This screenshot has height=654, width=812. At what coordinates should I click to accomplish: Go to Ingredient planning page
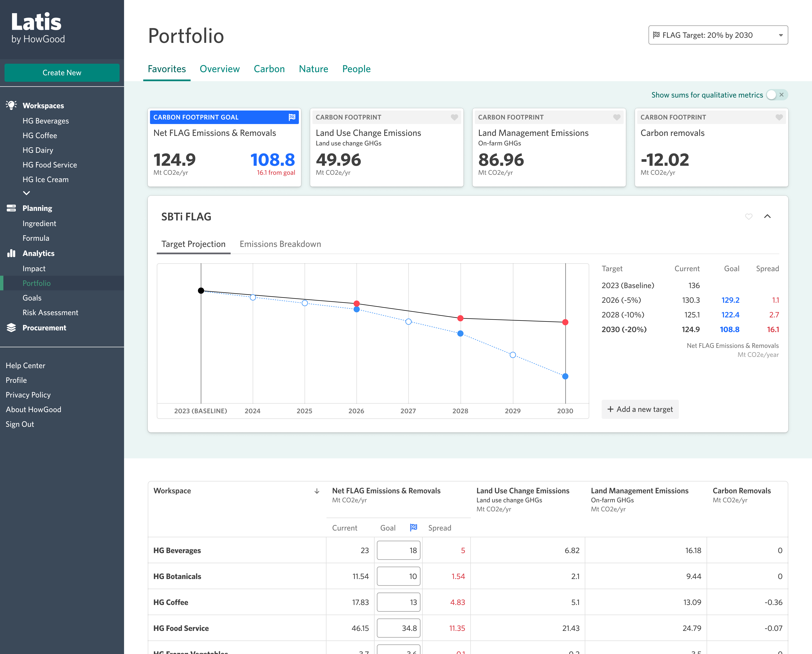tap(39, 223)
